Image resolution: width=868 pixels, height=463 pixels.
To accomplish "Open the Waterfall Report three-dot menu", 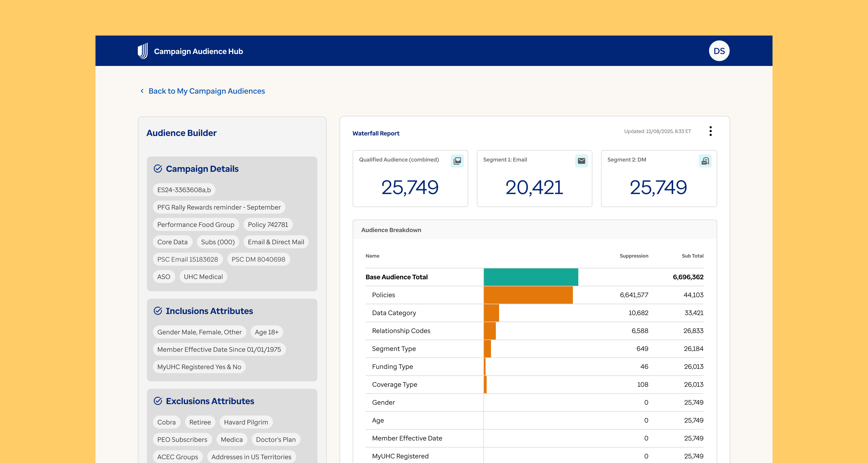I will [710, 131].
